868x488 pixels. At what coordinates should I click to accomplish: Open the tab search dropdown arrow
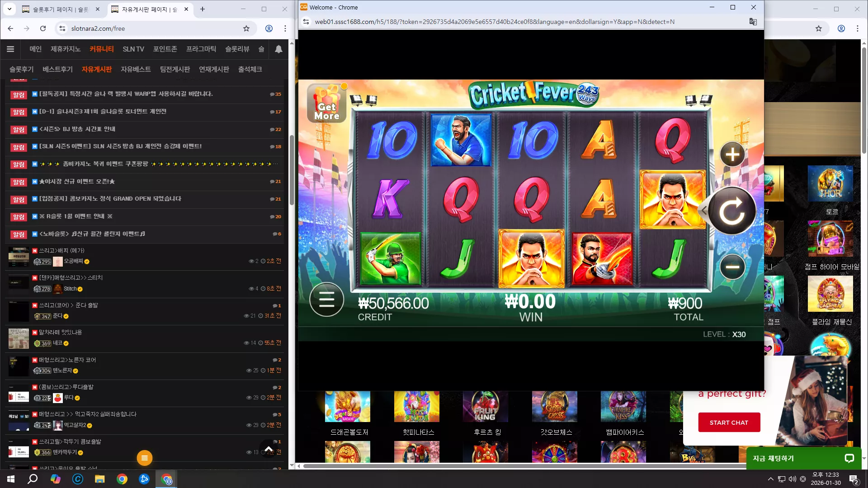click(x=9, y=9)
